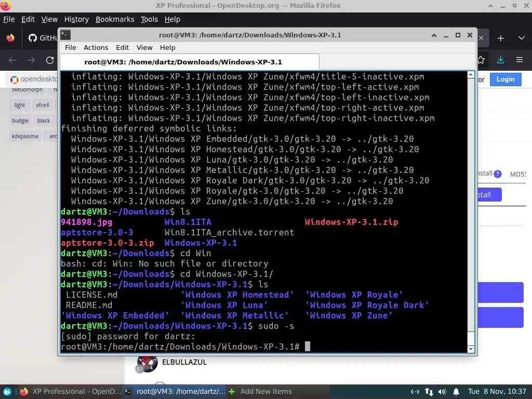Select the 'skeuomorph' tag

pos(27,90)
